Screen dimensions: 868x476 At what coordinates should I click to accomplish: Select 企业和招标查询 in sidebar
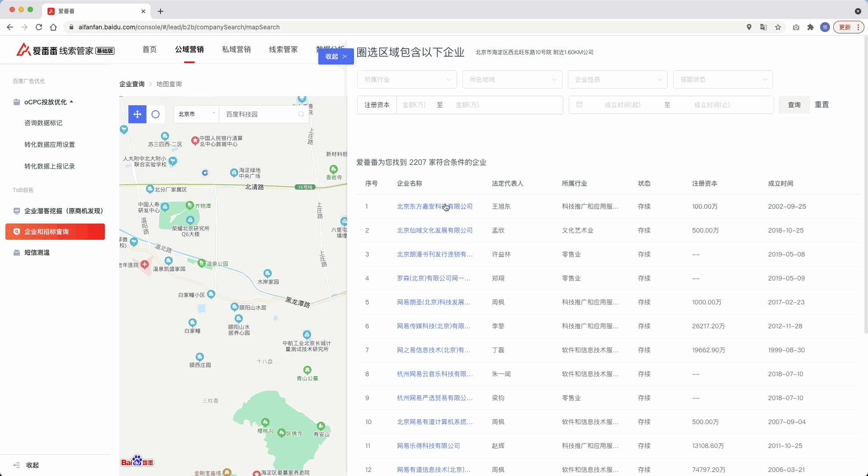[x=55, y=232]
